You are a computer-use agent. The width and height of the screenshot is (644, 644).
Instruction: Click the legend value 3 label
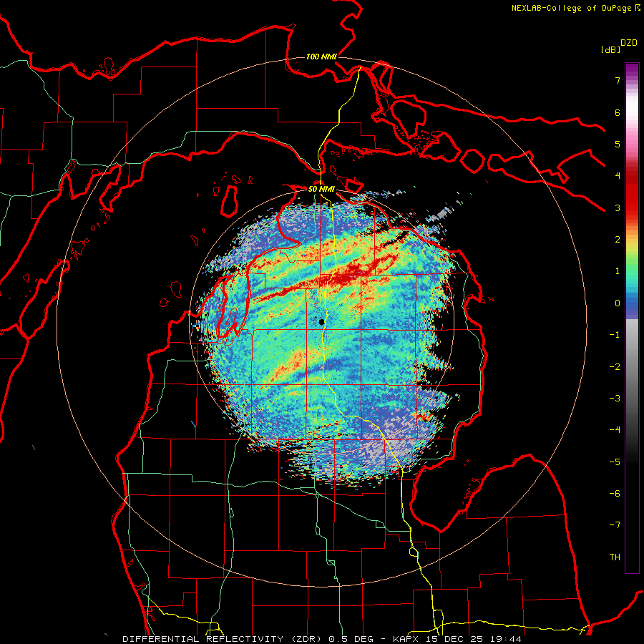coord(618,208)
